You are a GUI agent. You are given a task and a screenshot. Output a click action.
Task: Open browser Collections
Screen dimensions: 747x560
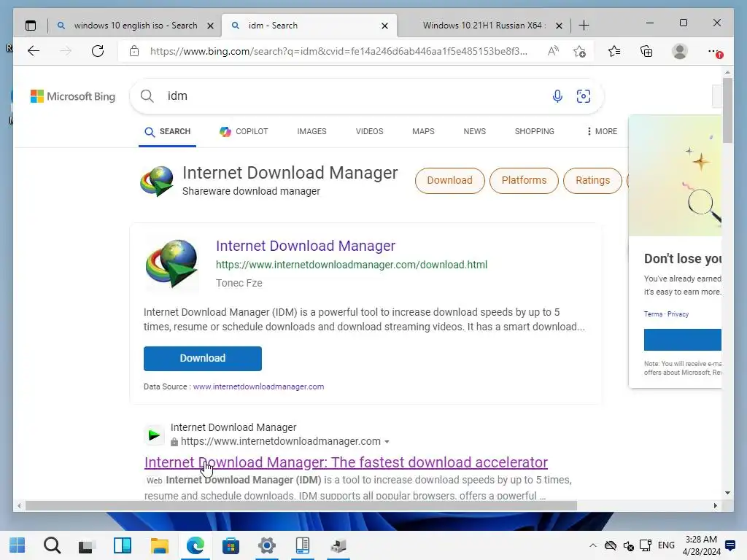point(646,51)
